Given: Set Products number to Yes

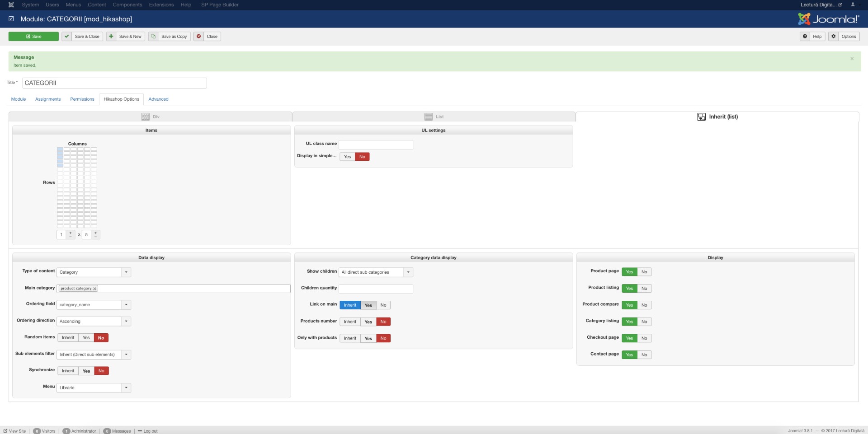Looking at the screenshot, I should pos(368,322).
